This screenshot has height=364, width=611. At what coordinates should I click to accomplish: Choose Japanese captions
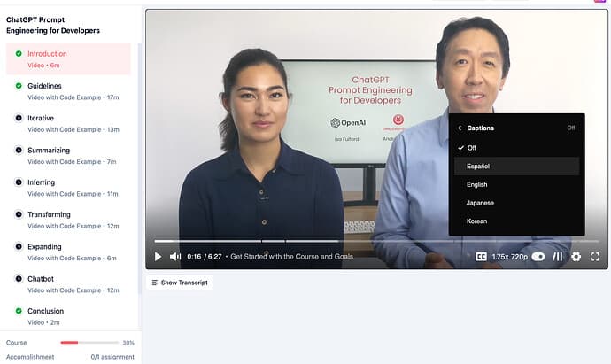[517, 203]
